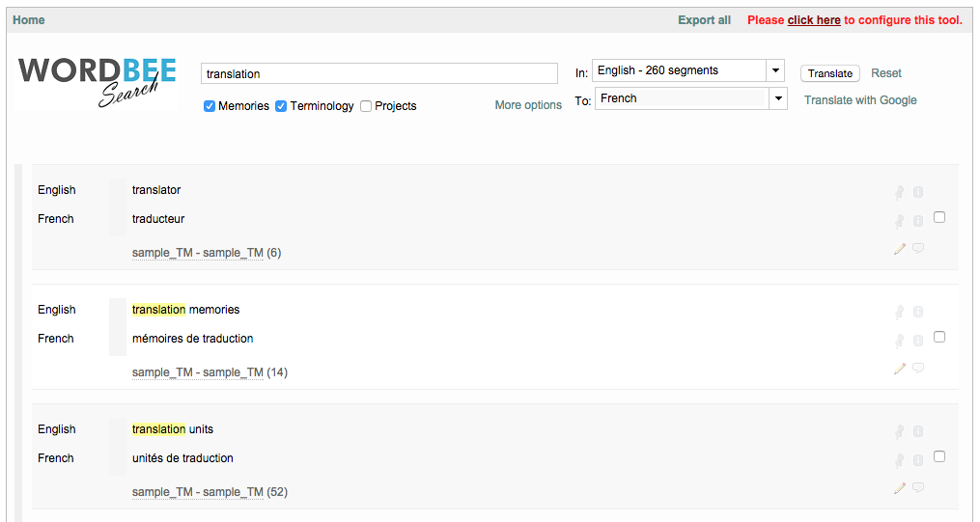
Task: Click info icon beside English 'translation units'
Action: pyautogui.click(x=918, y=431)
